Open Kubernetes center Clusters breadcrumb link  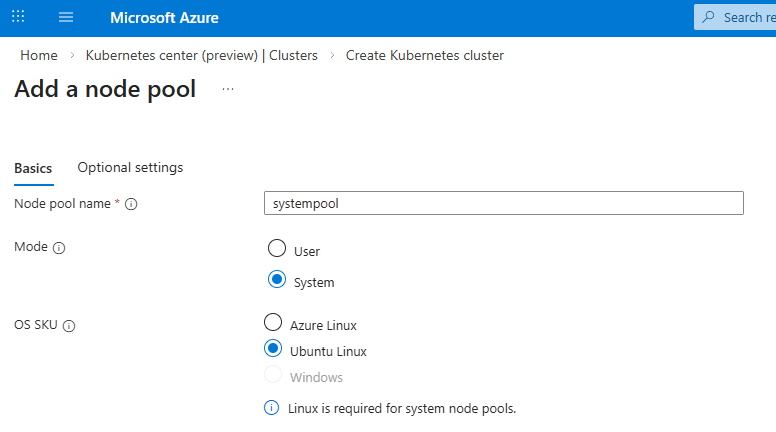201,55
